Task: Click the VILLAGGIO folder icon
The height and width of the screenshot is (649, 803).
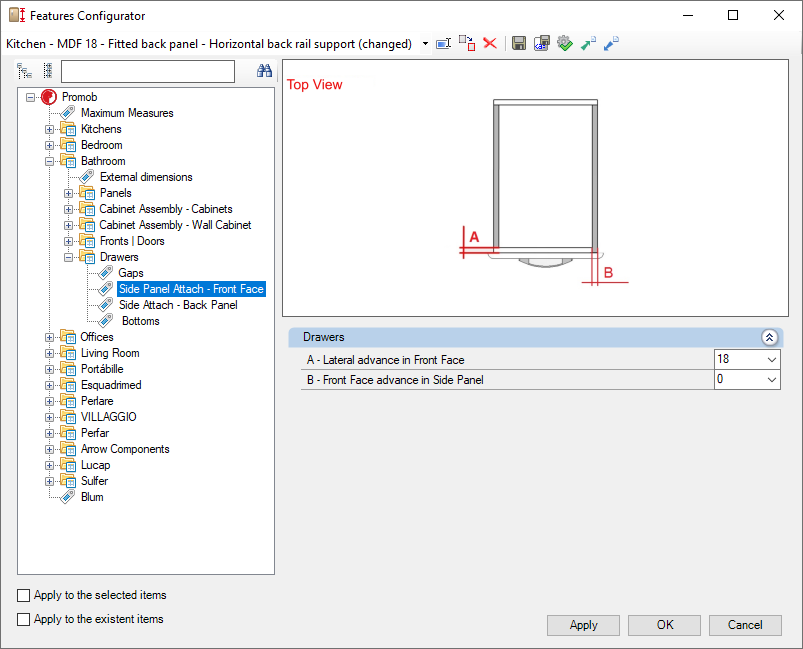Action: [68, 416]
